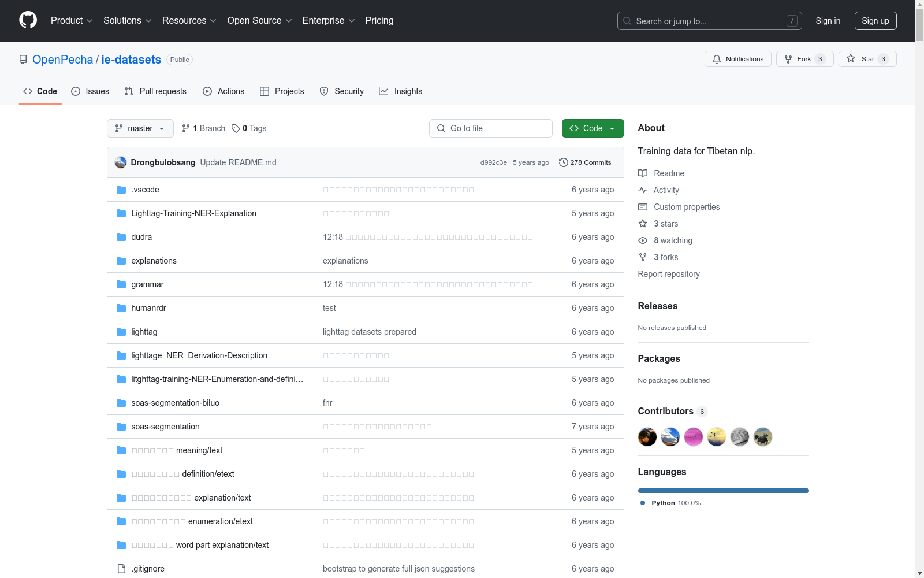
Task: Click the .vscode folder icon
Action: pyautogui.click(x=121, y=190)
